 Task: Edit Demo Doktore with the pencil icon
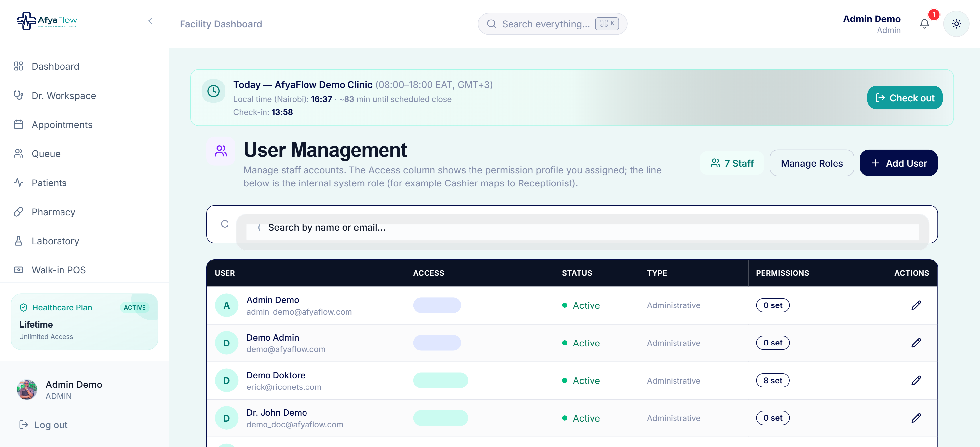(x=916, y=381)
